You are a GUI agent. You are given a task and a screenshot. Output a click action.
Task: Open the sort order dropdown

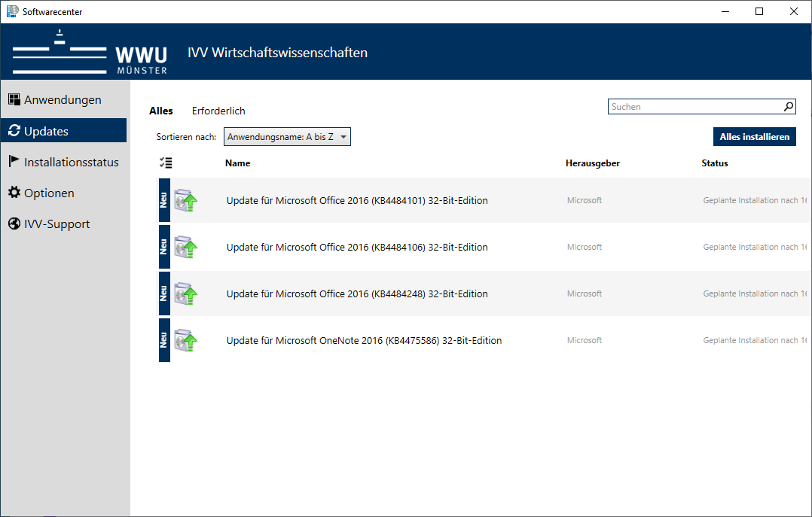pyautogui.click(x=287, y=137)
